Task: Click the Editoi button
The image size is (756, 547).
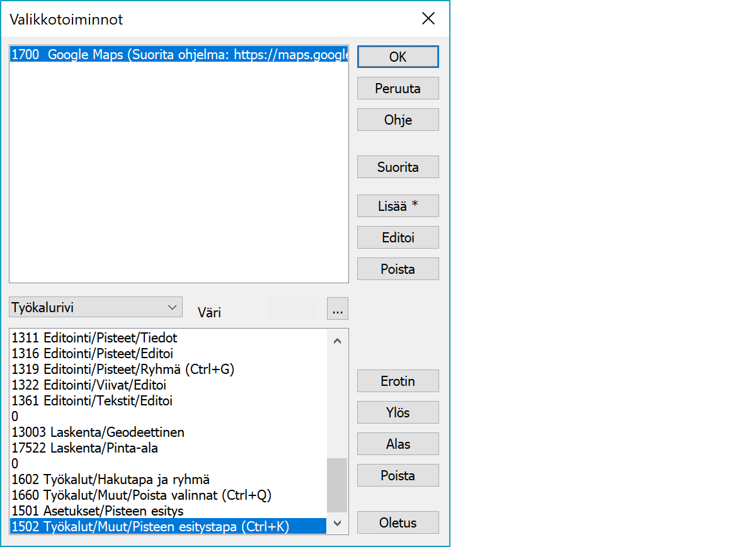Action: 398,238
